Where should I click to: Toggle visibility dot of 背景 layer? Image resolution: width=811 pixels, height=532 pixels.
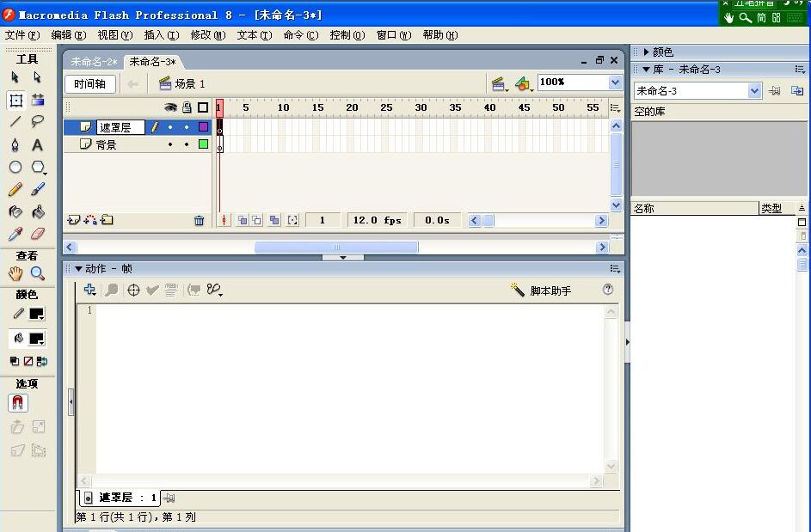[x=170, y=144]
